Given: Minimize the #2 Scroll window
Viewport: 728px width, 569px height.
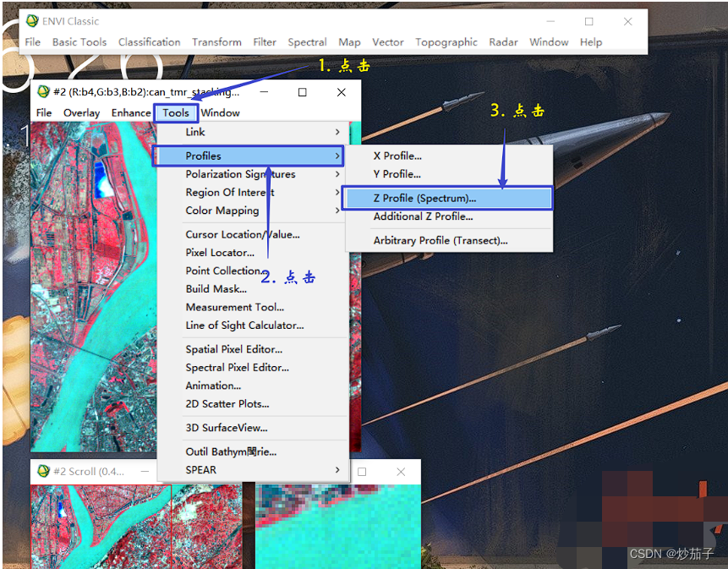Looking at the screenshot, I should pyautogui.click(x=145, y=472).
